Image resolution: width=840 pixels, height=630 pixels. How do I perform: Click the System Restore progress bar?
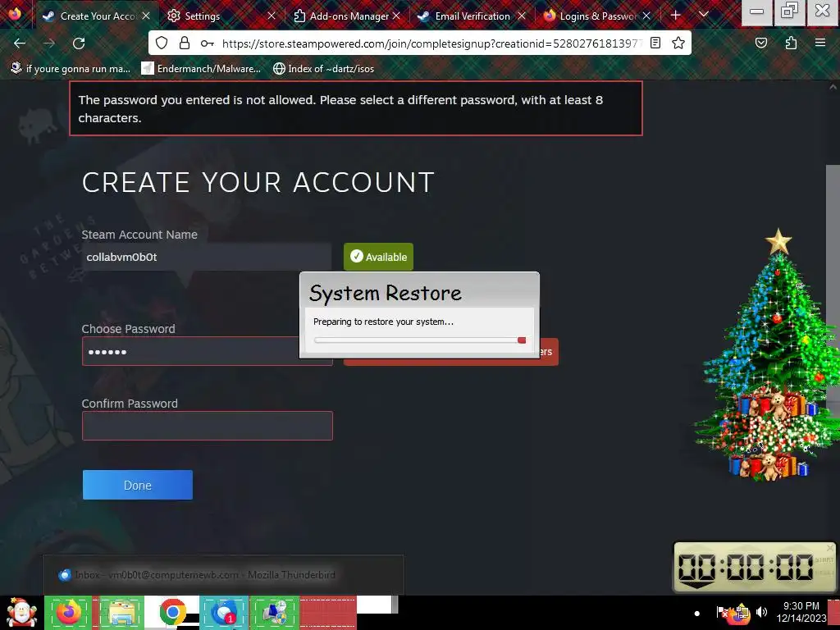(x=420, y=340)
